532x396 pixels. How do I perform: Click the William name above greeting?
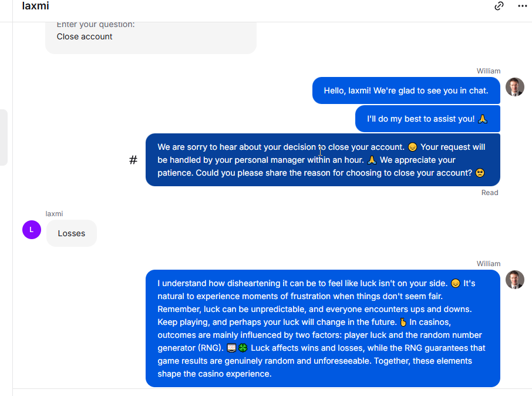tap(488, 71)
